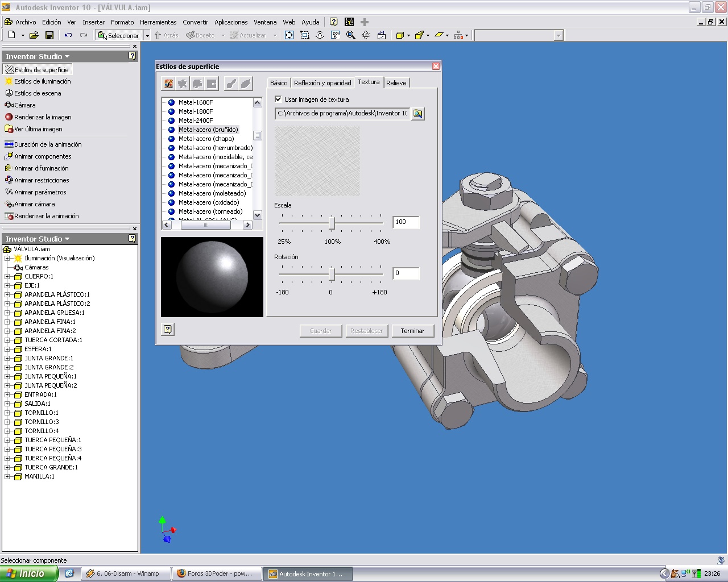Click Renderizar la animación
This screenshot has height=582, width=728.
tap(42, 216)
